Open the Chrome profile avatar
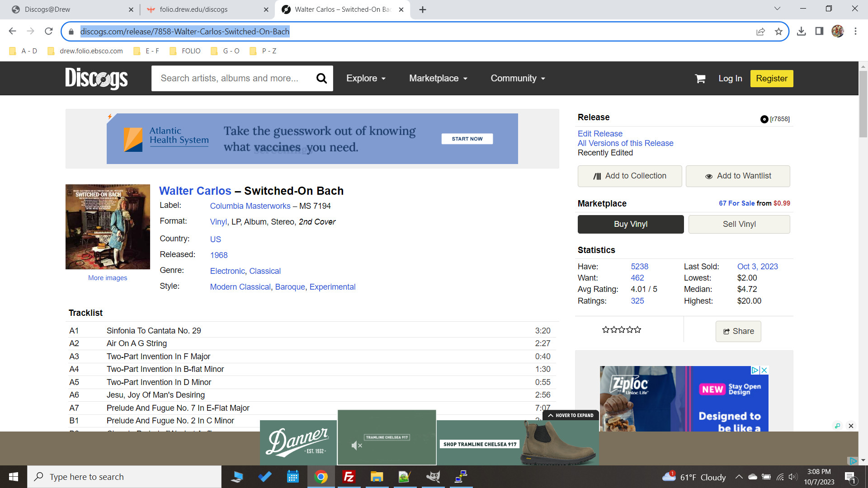868x488 pixels. (x=838, y=31)
